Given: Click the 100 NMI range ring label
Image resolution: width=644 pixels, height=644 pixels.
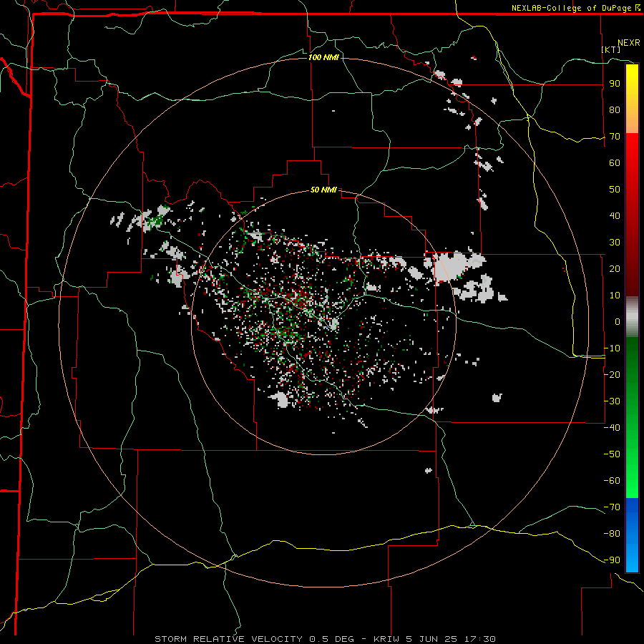Looking at the screenshot, I should 323,57.
